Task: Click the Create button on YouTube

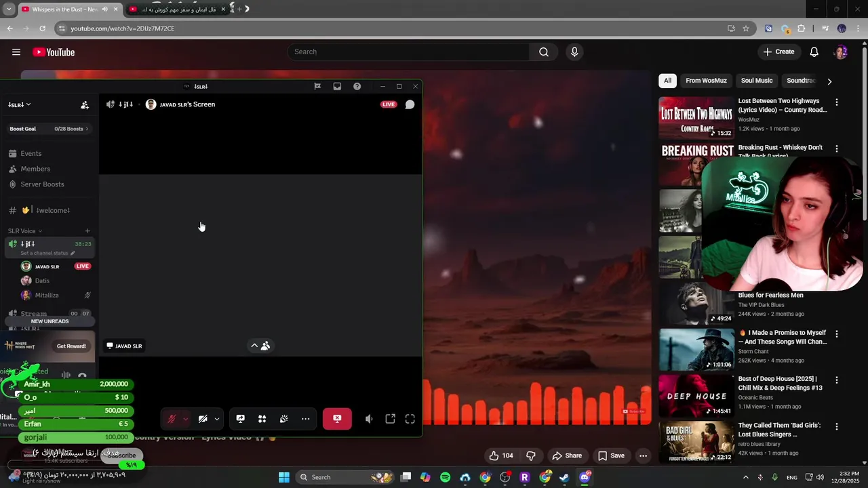Action: pyautogui.click(x=778, y=52)
